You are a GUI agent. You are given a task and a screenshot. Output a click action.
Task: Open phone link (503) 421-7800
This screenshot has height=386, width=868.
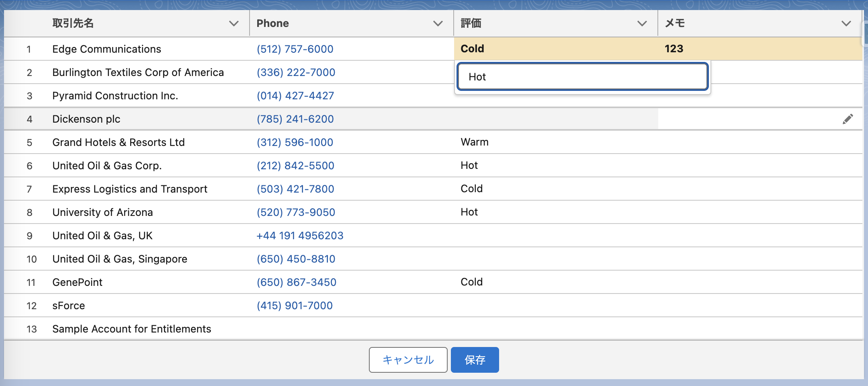295,189
